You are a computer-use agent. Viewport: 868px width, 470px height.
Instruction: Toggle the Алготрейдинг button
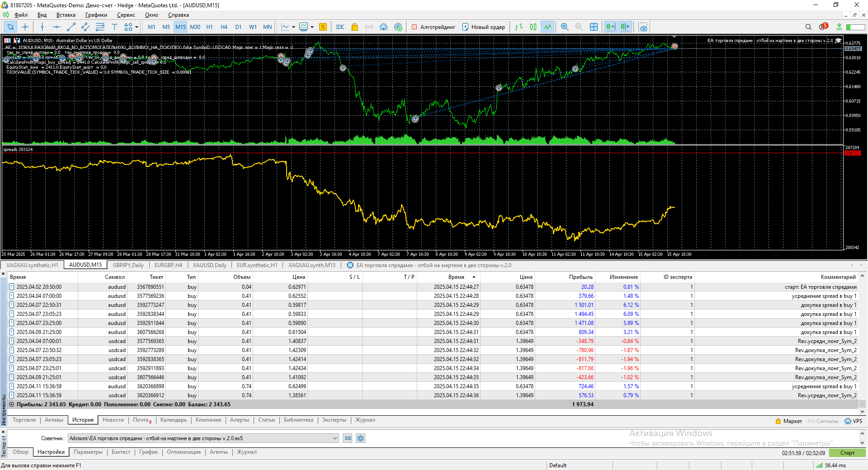pos(433,27)
